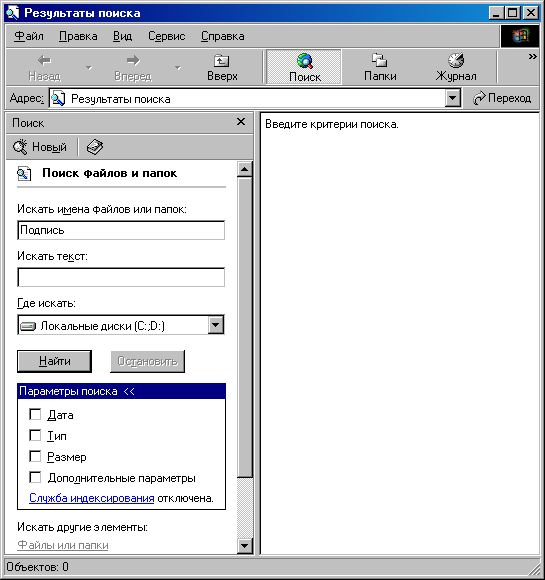Click the search help book icon
This screenshot has width=545, height=580.
tap(95, 147)
